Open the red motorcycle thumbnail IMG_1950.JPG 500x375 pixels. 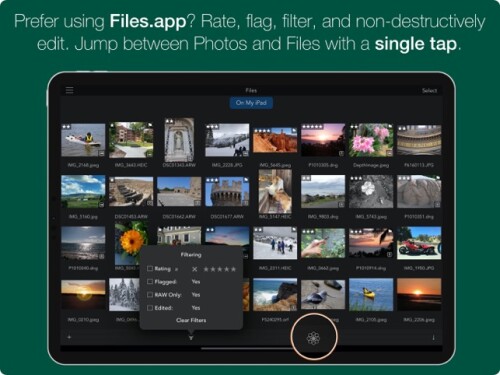tap(419, 243)
